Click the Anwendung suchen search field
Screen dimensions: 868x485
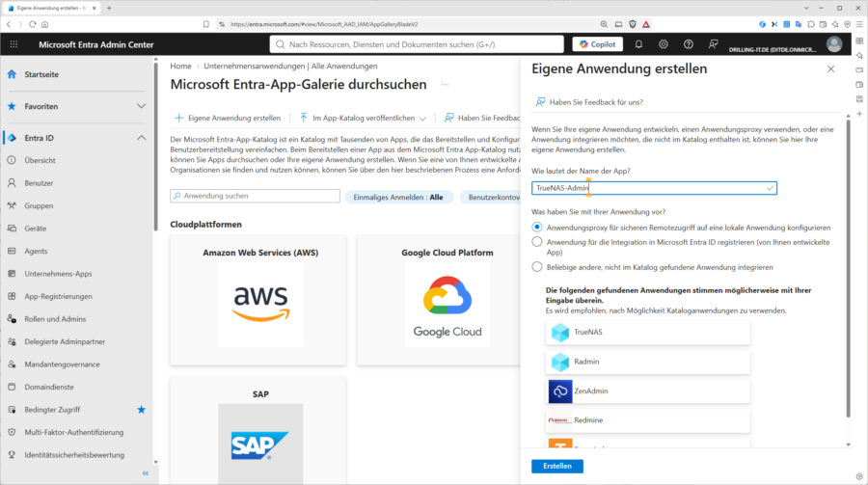pyautogui.click(x=256, y=196)
